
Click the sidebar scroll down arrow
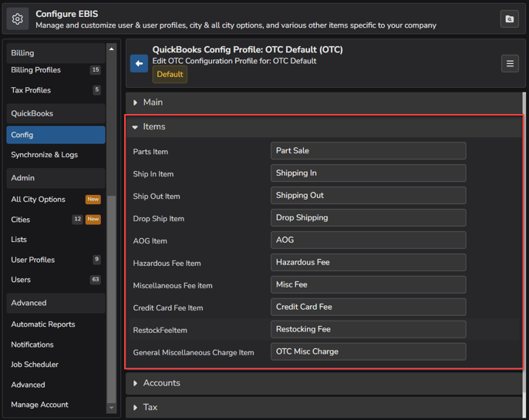click(x=111, y=408)
